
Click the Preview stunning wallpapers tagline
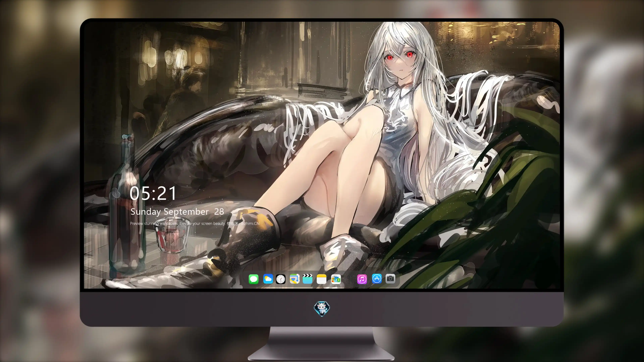195,223
